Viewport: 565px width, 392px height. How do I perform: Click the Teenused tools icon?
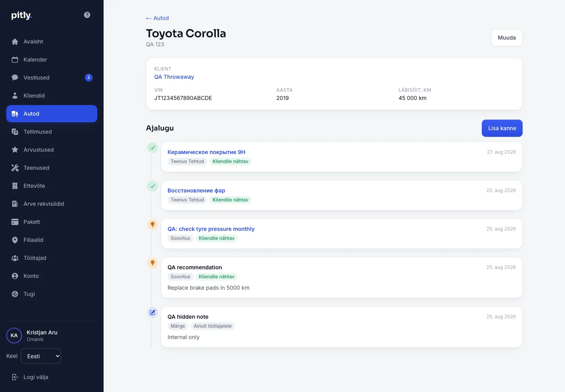point(15,168)
